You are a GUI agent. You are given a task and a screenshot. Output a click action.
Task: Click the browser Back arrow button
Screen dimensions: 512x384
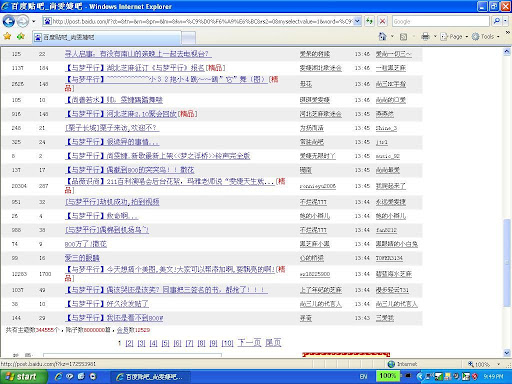9,22
